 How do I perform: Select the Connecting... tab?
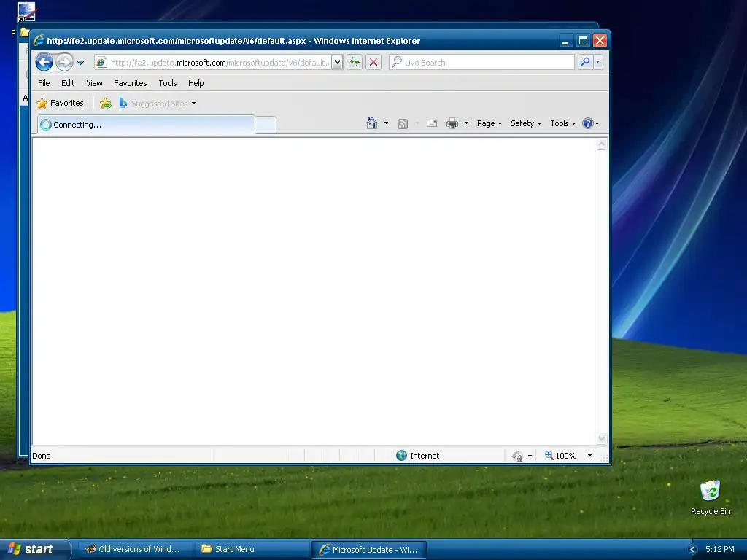pos(146,125)
